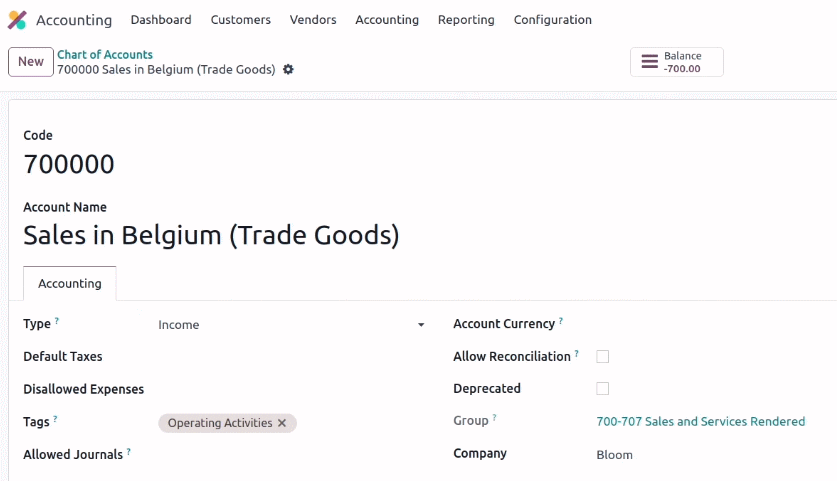The image size is (837, 481).
Task: Click the Balance hamburger lines icon
Action: pyautogui.click(x=650, y=61)
